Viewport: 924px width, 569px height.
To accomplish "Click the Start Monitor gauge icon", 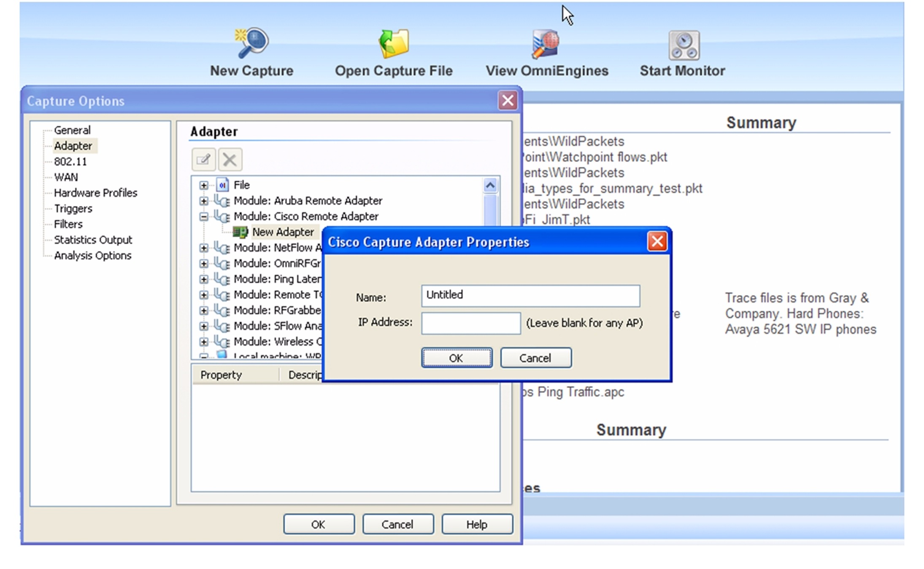I will click(x=684, y=45).
